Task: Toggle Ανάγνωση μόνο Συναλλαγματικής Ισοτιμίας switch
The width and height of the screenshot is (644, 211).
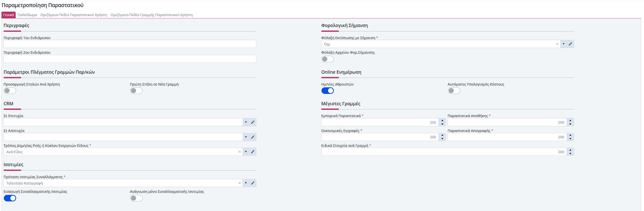Action: point(136,198)
